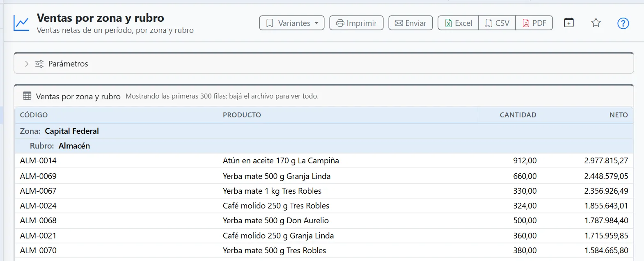Click quantity 912,00

[x=525, y=160]
